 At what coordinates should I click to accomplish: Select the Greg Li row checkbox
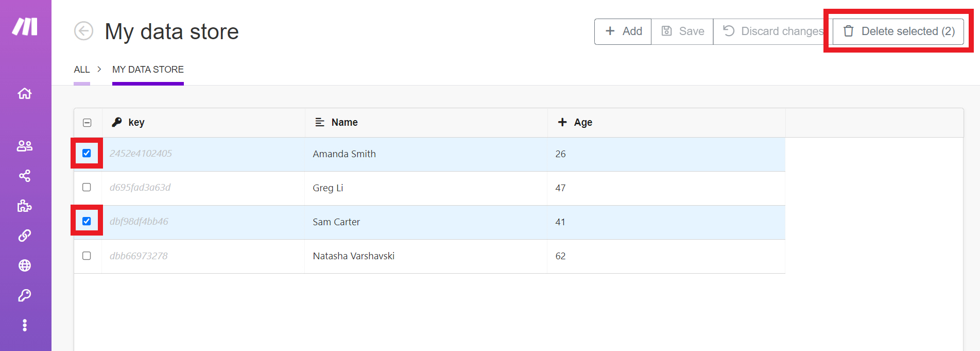pos(87,187)
